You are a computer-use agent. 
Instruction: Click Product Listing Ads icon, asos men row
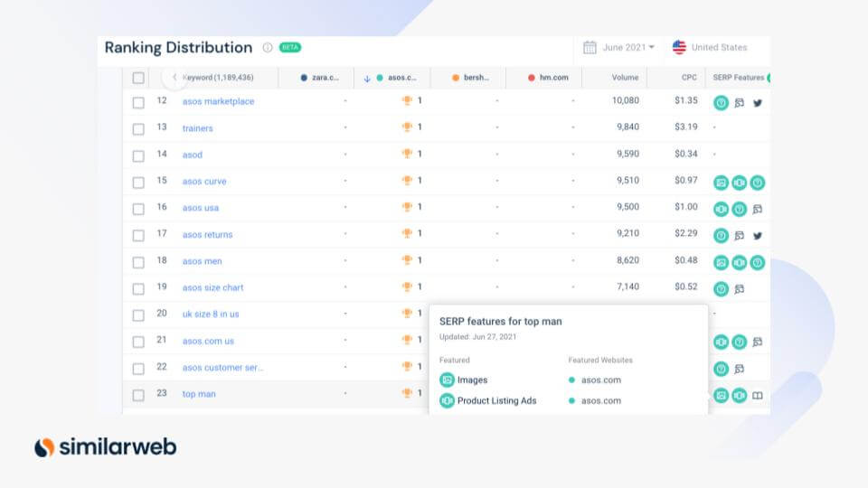click(x=739, y=262)
